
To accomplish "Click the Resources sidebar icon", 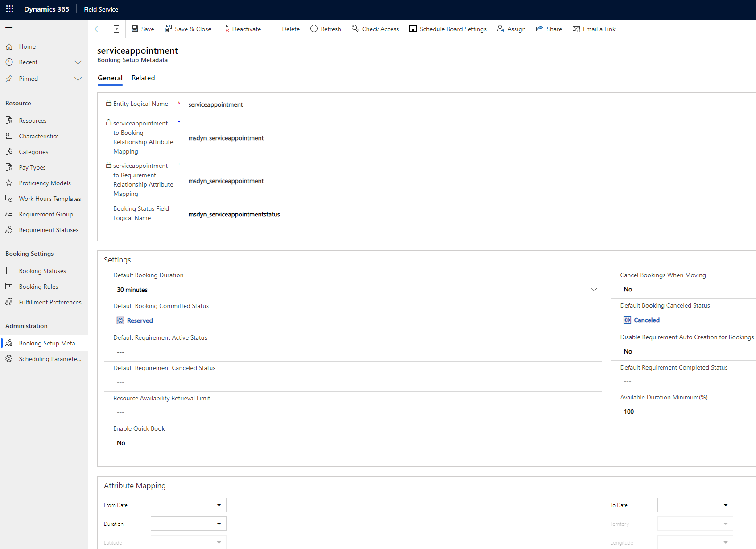I will pyautogui.click(x=9, y=120).
